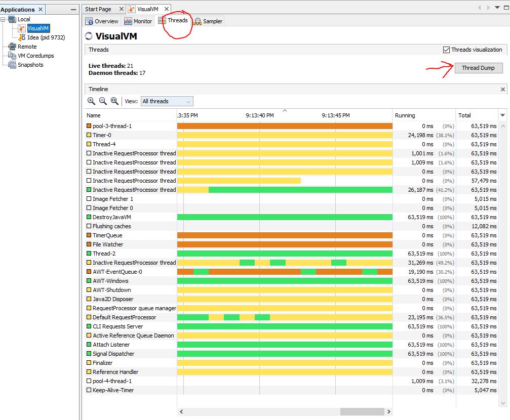
Task: Select the AWT-Shutdown thread
Action: coord(292,289)
